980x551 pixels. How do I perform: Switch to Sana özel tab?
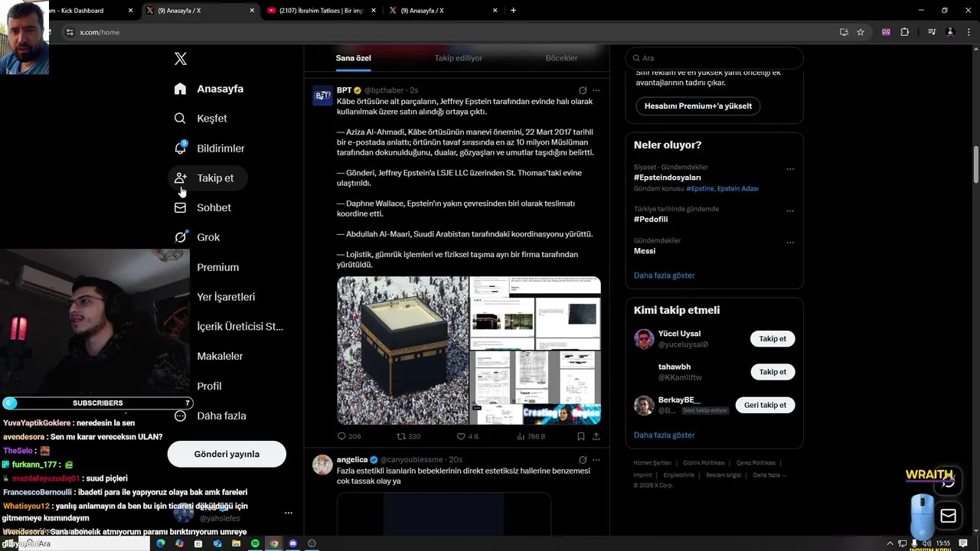coord(353,58)
